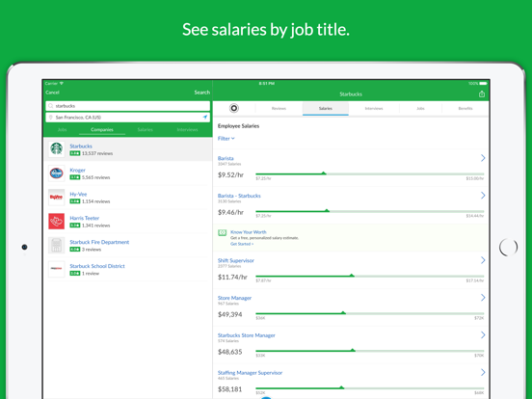Open Shift Supervisor row chevron

pyautogui.click(x=483, y=260)
